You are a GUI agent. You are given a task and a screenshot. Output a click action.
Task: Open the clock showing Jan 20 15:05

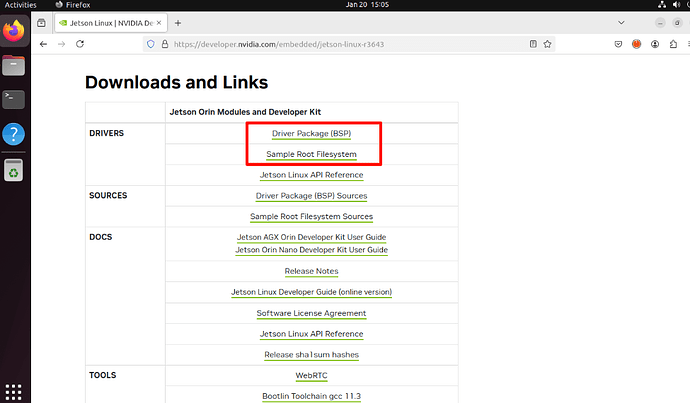point(367,5)
